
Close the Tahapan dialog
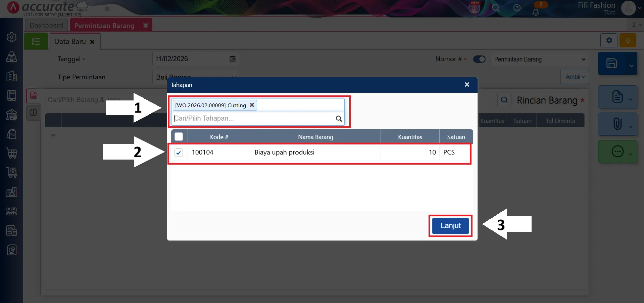466,85
